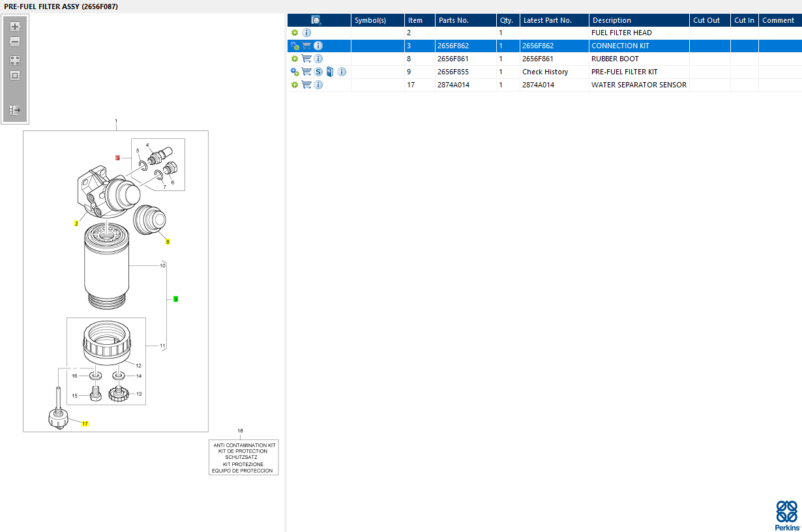Click the Check History text for item 9
The width and height of the screenshot is (802, 532).
click(545, 72)
